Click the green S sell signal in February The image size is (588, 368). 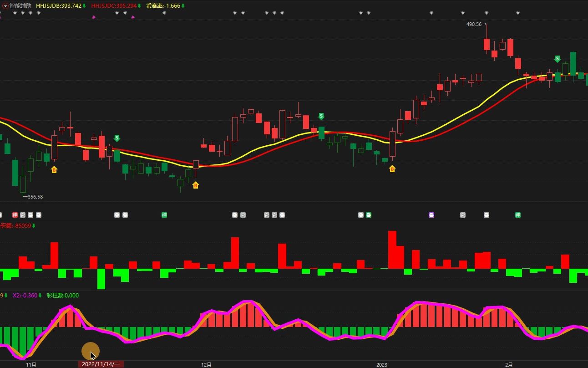(557, 59)
